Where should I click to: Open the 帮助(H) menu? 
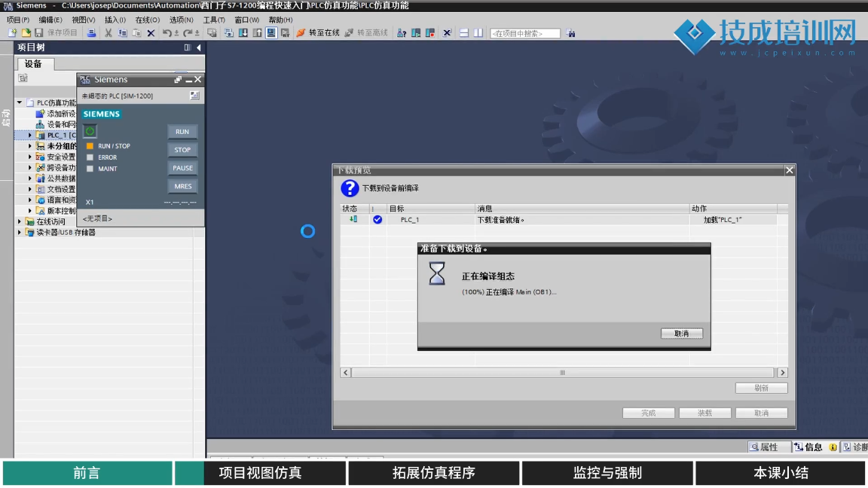[x=280, y=20]
